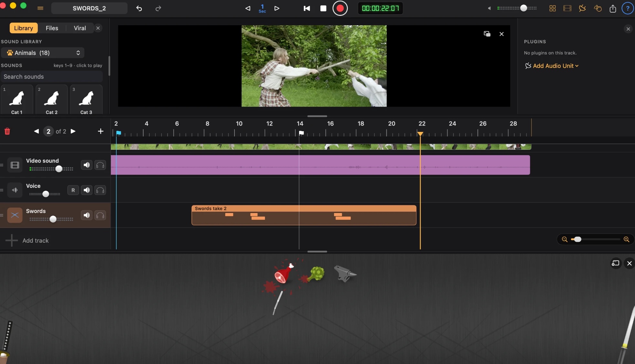Undo the last action
635x364 pixels.
(139, 8)
